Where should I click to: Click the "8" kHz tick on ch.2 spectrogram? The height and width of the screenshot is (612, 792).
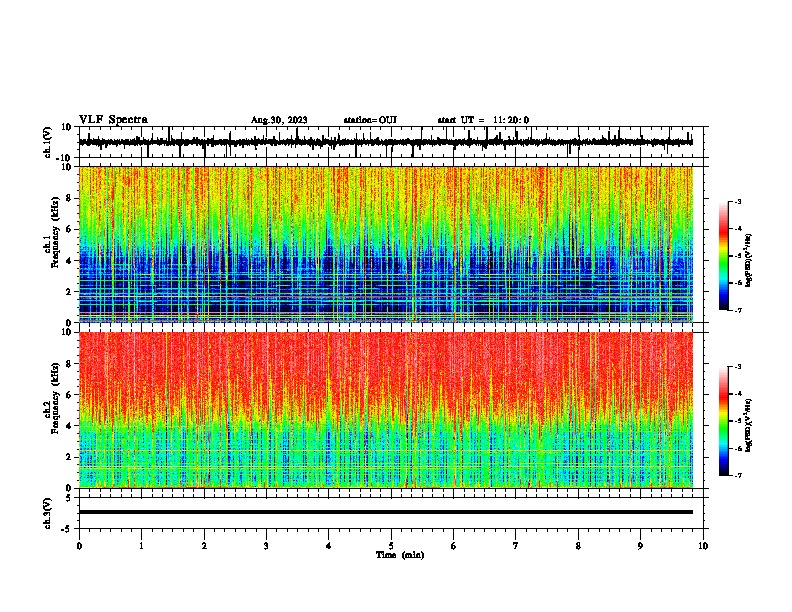click(69, 364)
